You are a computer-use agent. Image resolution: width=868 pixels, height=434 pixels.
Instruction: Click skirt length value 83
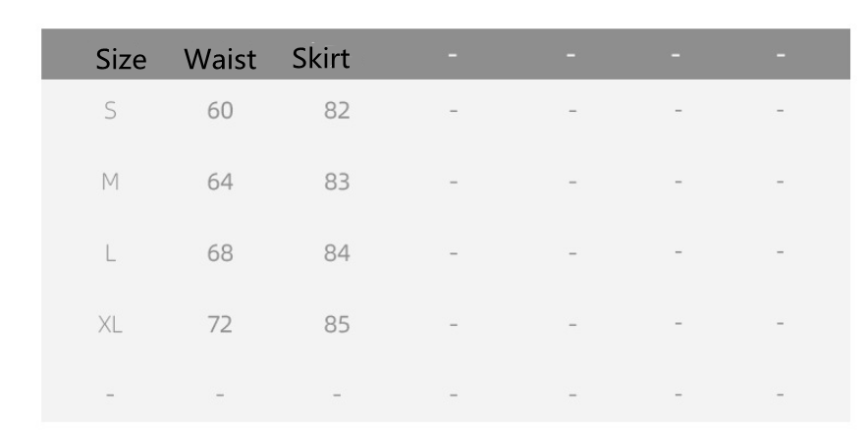337,182
